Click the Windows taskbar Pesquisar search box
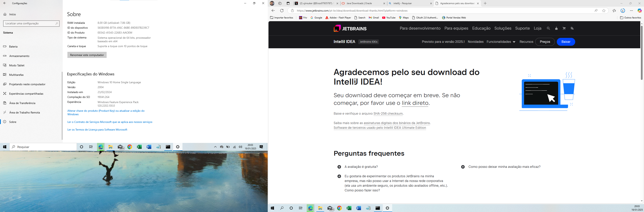This screenshot has height=212, width=644. (x=43, y=147)
